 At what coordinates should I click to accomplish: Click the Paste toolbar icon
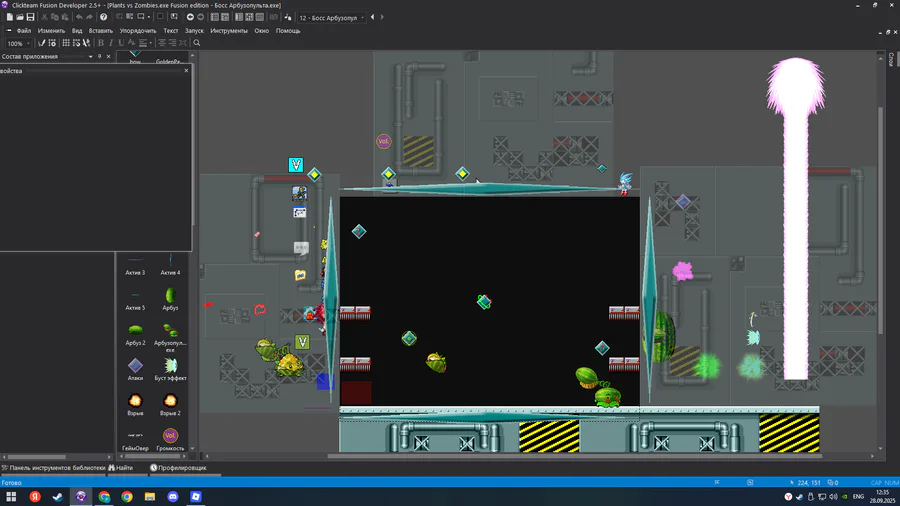[65, 17]
